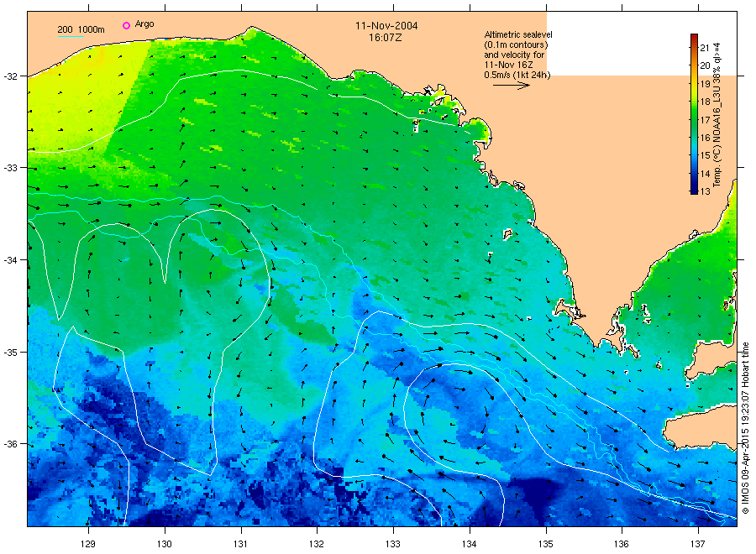Click the magenta Argo circle marker in the legend
Image resolution: width=756 pixels, height=554 pixels.
126,25
